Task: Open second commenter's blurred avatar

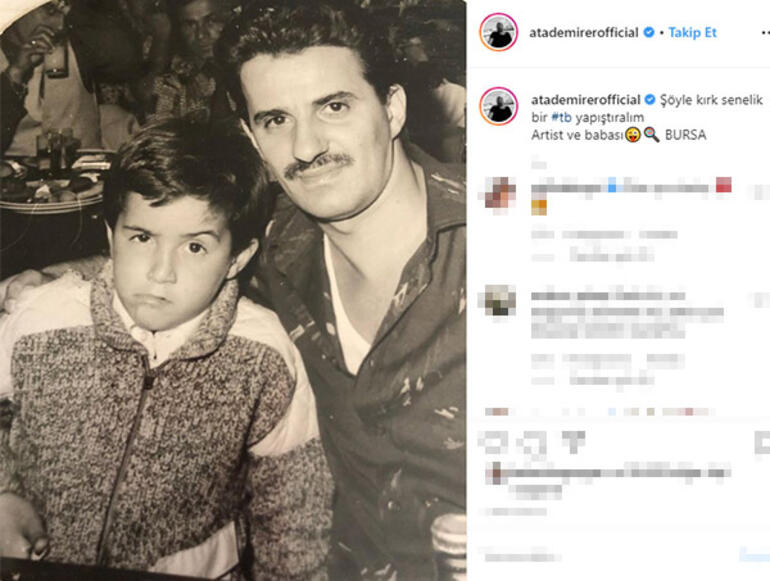Action: [500, 300]
